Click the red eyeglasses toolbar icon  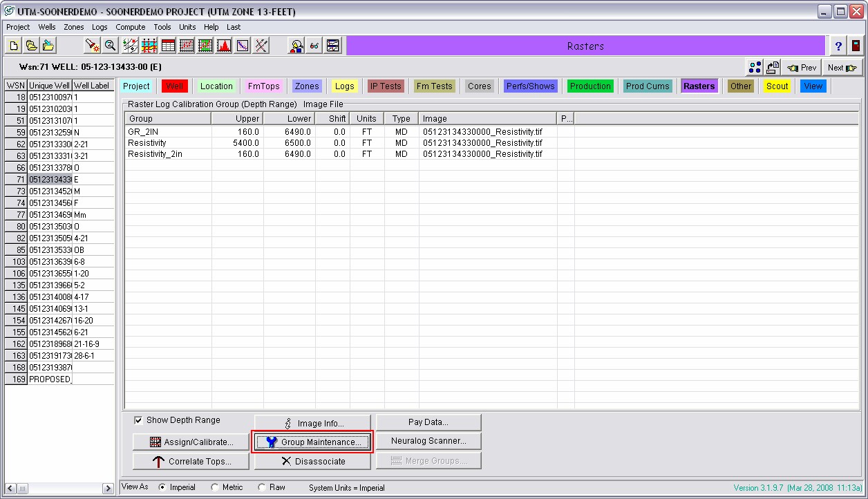click(x=314, y=46)
